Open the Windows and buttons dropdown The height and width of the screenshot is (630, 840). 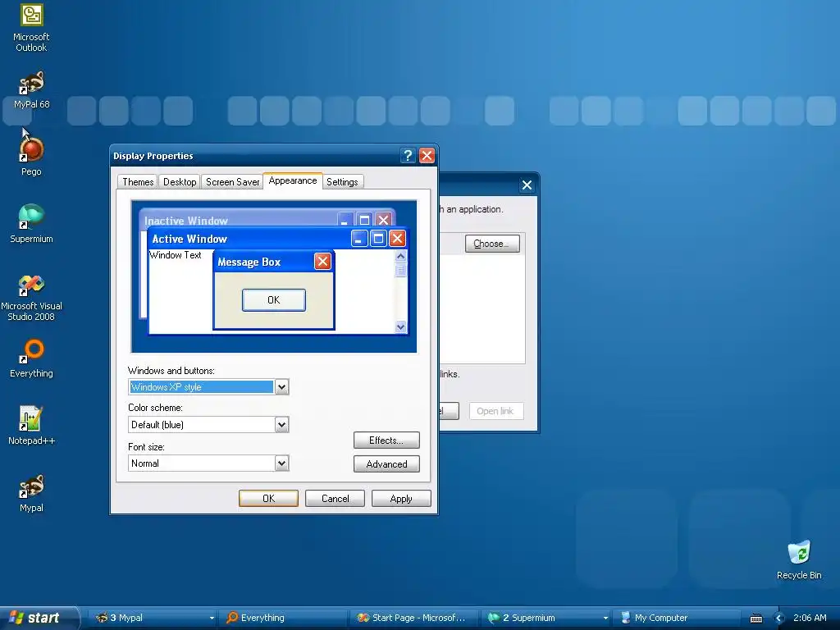(x=281, y=387)
